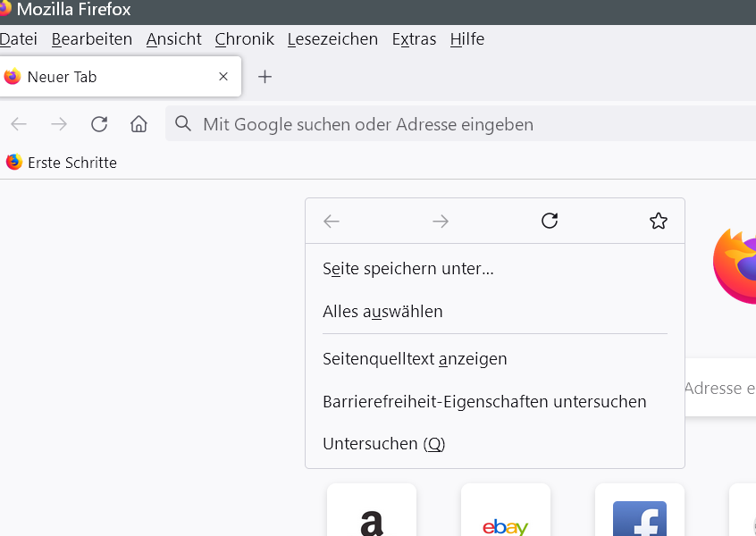Image resolution: width=756 pixels, height=536 pixels.
Task: Open the Chronik menu
Action: pyautogui.click(x=244, y=39)
